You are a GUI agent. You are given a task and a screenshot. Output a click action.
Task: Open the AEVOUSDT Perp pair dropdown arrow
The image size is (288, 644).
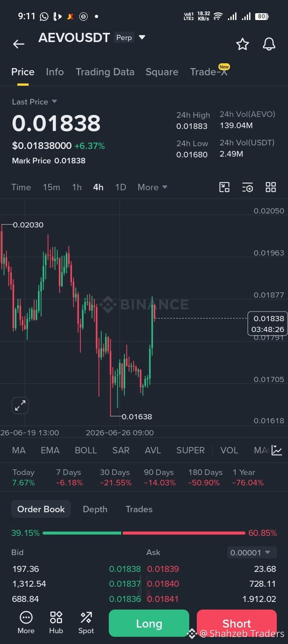(142, 37)
